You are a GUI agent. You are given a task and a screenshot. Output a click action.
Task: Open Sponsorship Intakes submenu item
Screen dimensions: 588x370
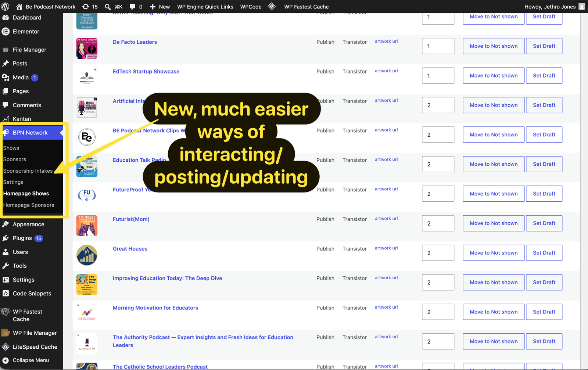[x=28, y=171]
